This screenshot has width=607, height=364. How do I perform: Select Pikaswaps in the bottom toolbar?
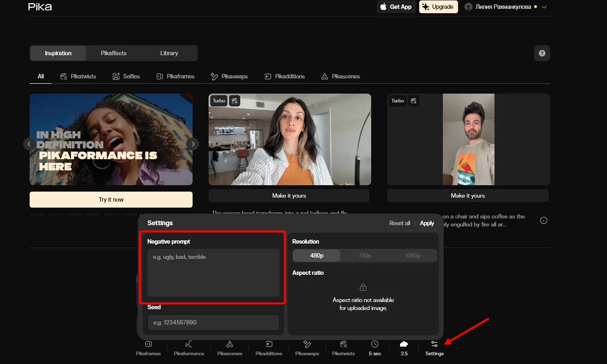[307, 348]
